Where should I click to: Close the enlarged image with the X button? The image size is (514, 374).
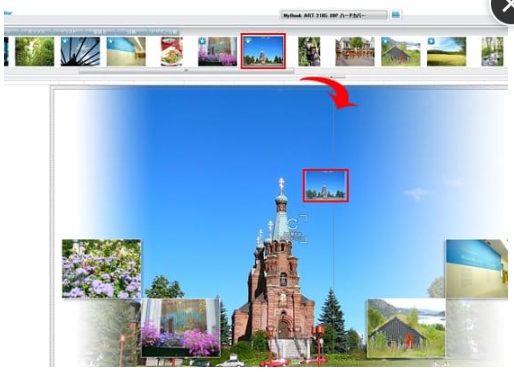505,7
